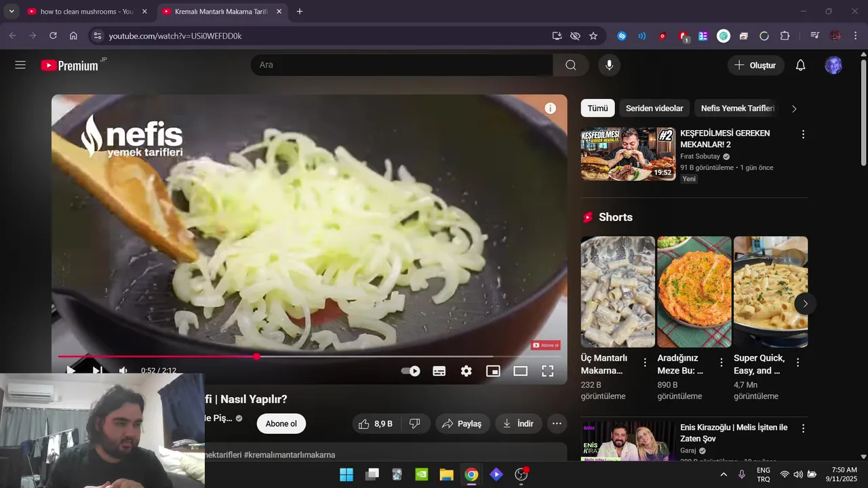Open a new browser tab

(300, 12)
